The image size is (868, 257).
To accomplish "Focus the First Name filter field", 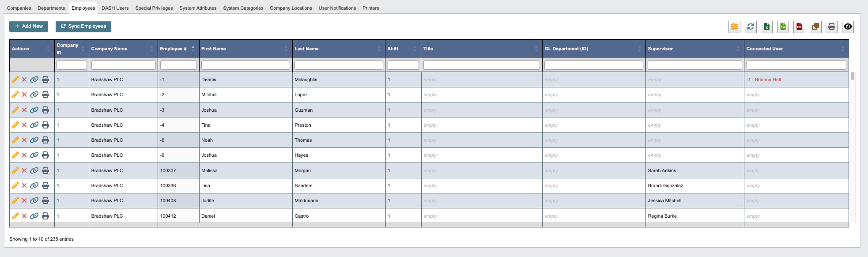I will coord(245,65).
